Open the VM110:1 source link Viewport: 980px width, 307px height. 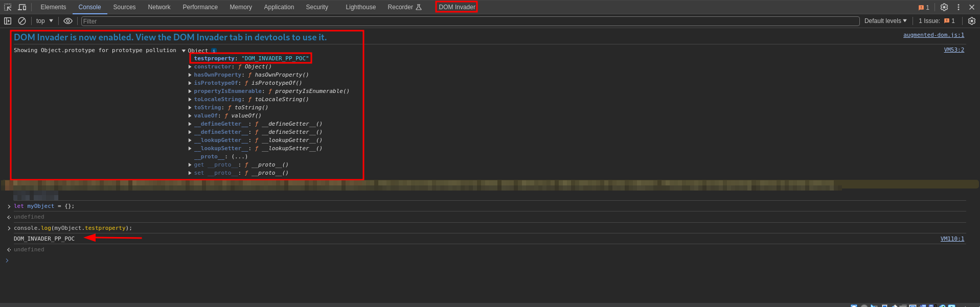[952, 239]
